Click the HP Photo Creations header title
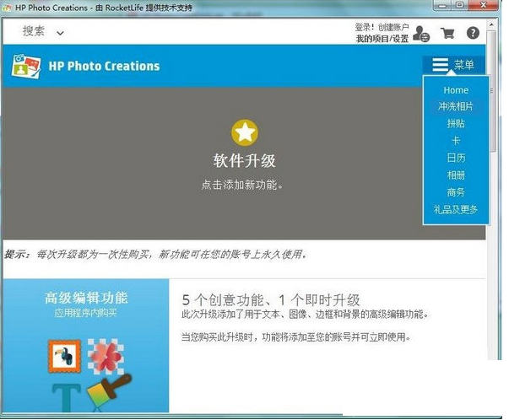Viewport: 509px width, 420px height. [104, 66]
